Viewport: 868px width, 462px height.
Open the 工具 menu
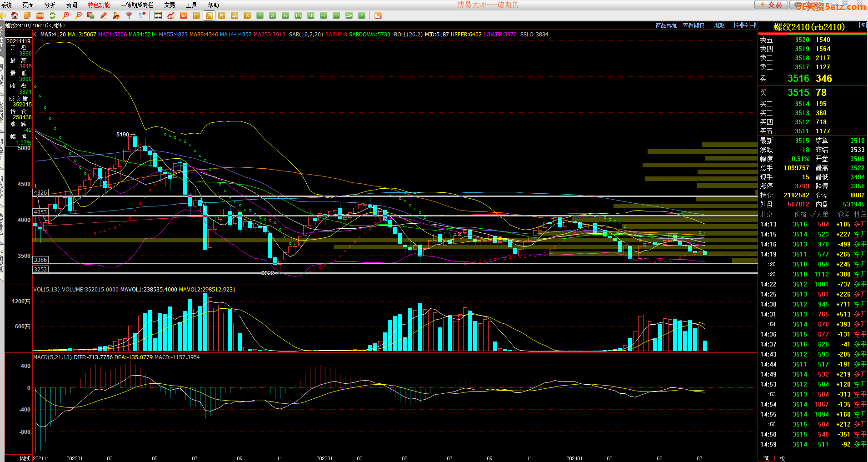tap(191, 5)
